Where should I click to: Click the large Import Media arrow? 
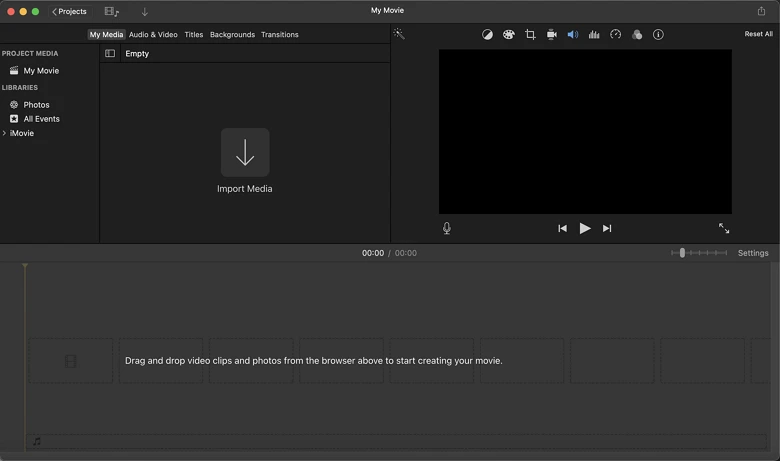(x=245, y=152)
